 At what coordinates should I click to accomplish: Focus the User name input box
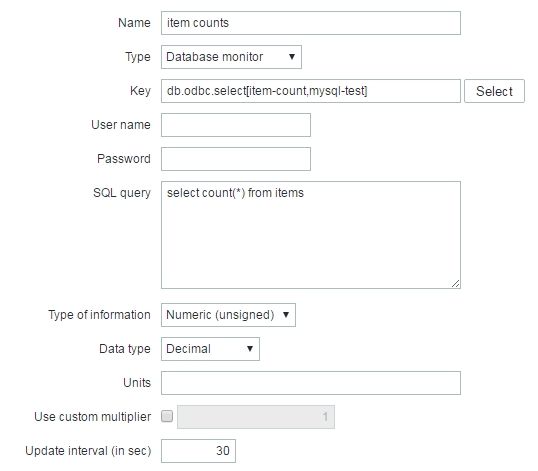236,125
